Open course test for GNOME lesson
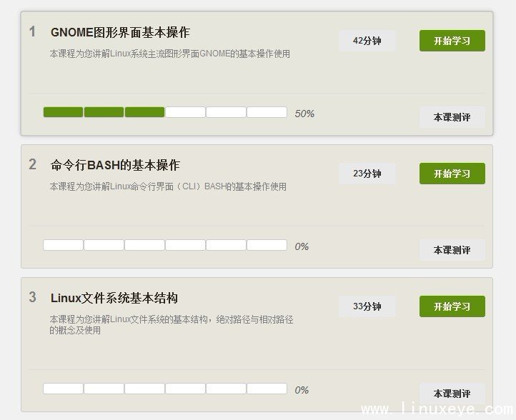Image resolution: width=516 pixels, height=420 pixels. pos(452,117)
